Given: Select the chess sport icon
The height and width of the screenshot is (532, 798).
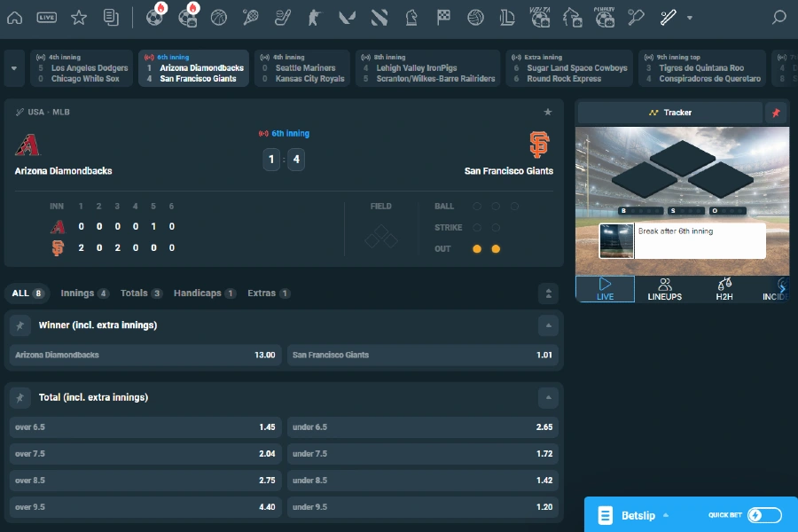Looking at the screenshot, I should coord(412,16).
